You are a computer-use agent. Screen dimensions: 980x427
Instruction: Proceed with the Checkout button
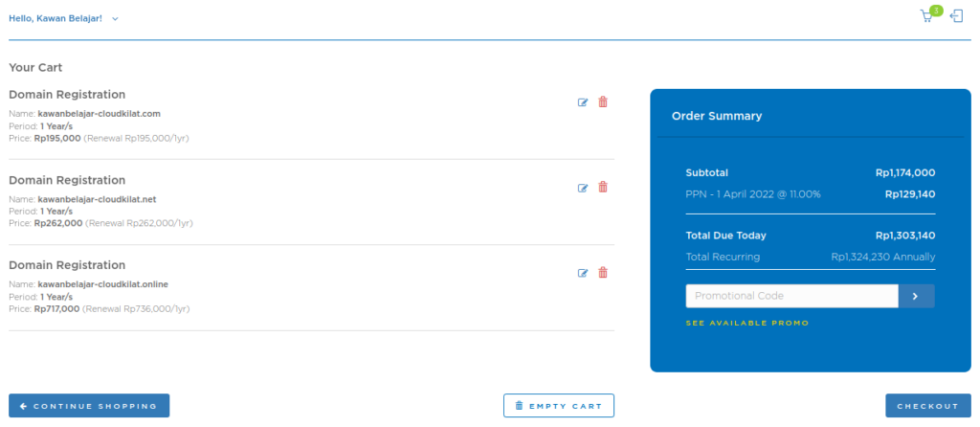click(927, 406)
